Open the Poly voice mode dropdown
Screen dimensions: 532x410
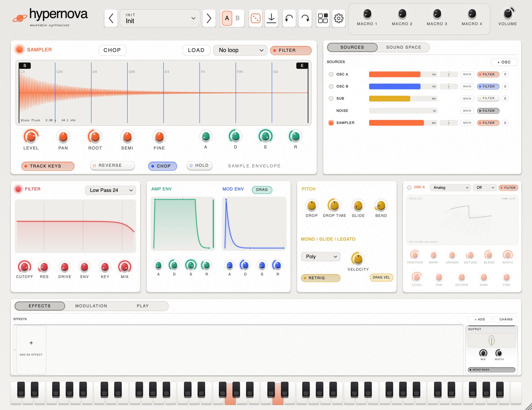pyautogui.click(x=321, y=257)
